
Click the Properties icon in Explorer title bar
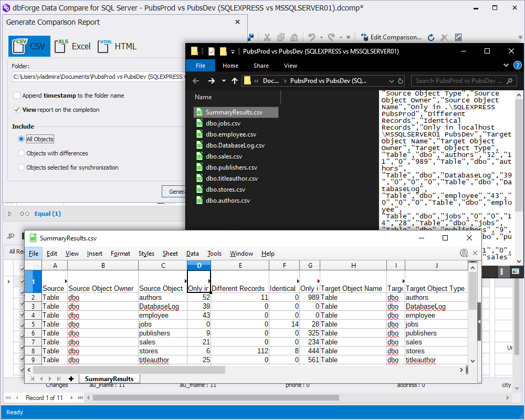coord(211,51)
